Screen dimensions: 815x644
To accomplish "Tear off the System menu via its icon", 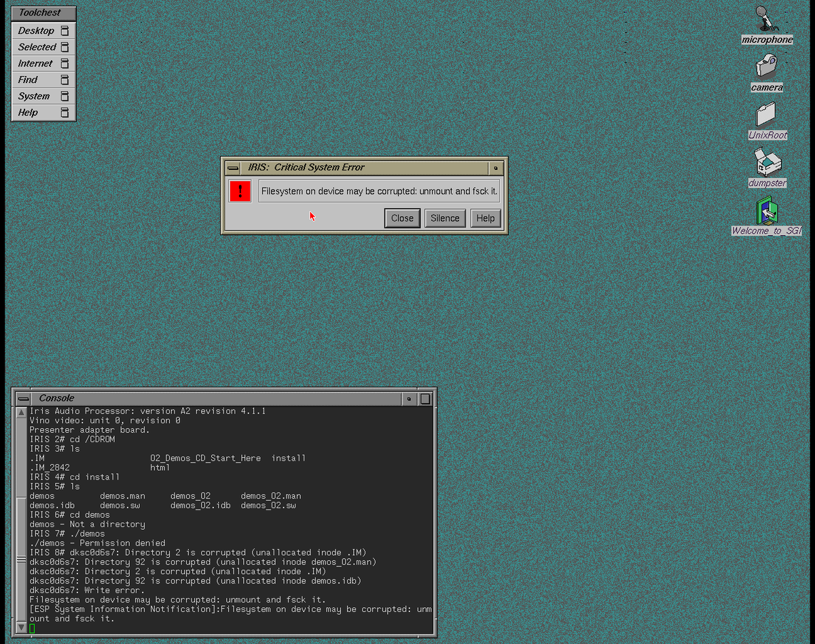I will pos(65,96).
